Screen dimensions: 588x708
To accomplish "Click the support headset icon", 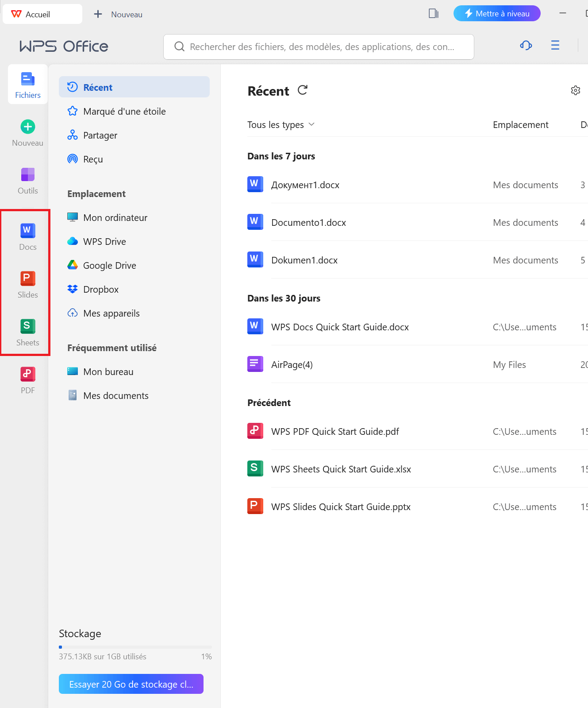I will [526, 45].
